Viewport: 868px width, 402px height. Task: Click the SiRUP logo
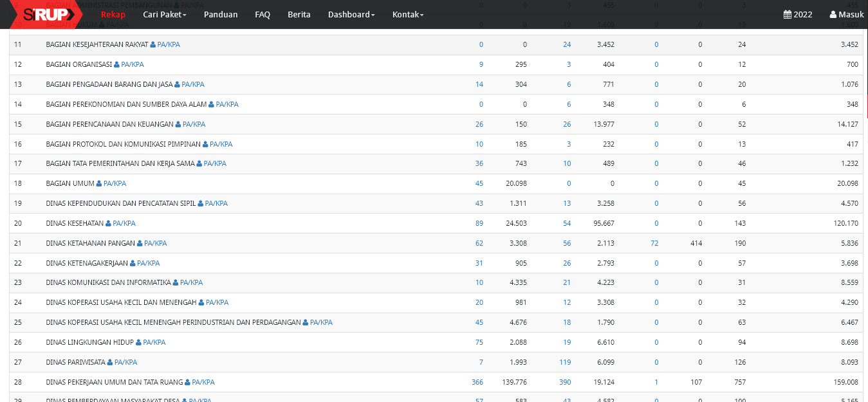[45, 14]
